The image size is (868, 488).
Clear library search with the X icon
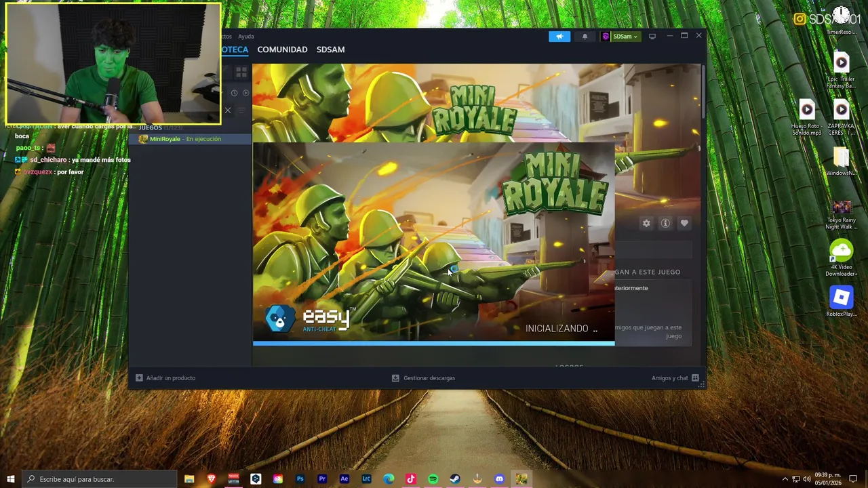click(228, 110)
